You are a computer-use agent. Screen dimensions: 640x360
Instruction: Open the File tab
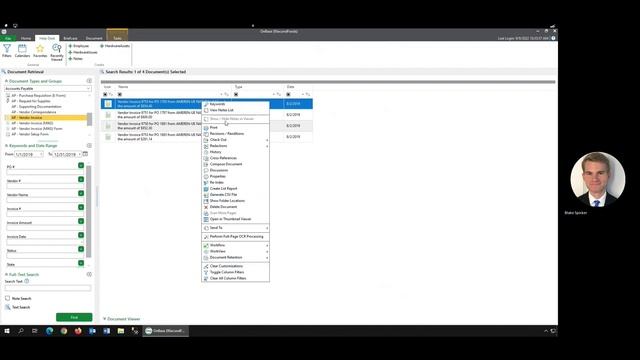(8, 38)
